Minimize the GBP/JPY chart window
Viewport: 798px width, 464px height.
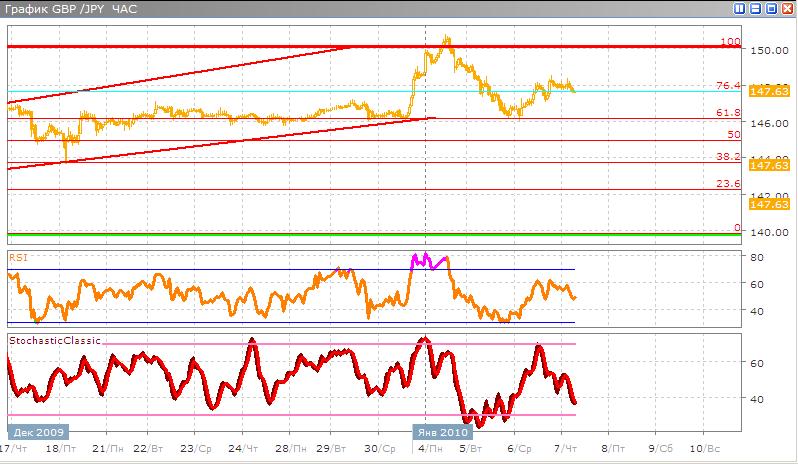pyautogui.click(x=755, y=9)
